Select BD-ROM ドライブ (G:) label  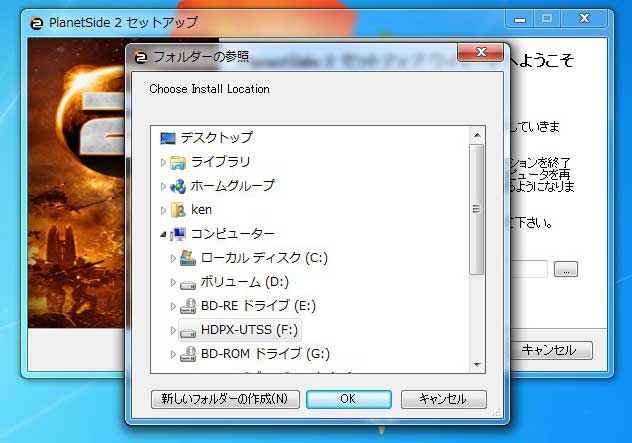265,354
